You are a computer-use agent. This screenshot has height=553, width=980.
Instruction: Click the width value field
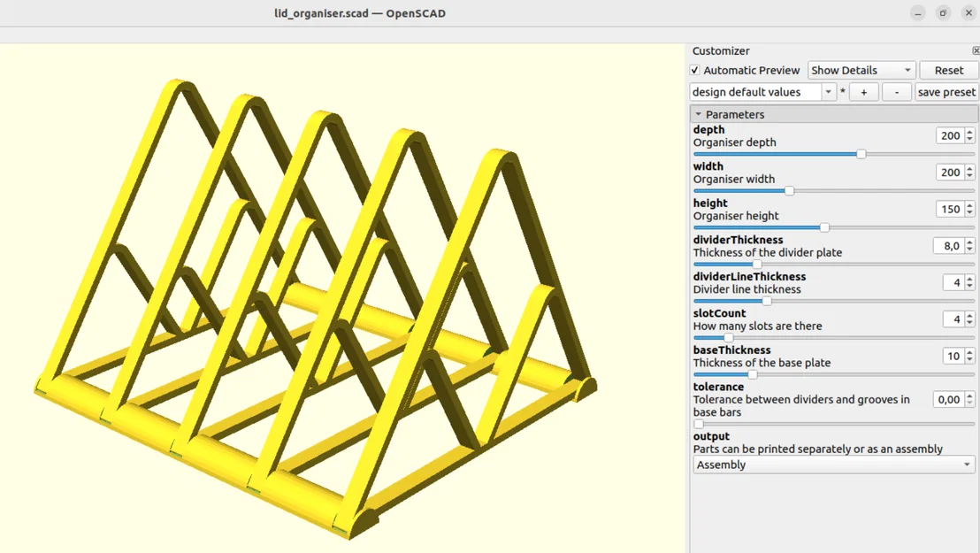tap(950, 173)
